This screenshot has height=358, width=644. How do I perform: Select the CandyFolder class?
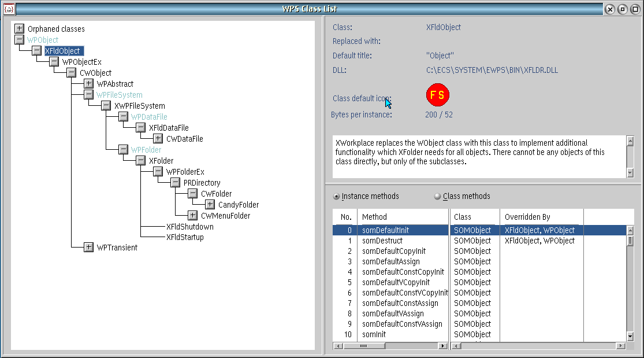pyautogui.click(x=239, y=205)
